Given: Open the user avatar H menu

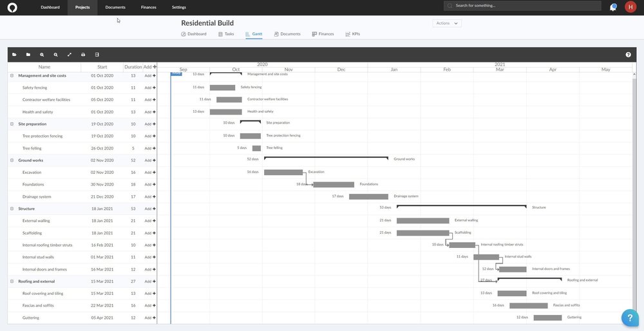Looking at the screenshot, I should coord(630,6).
